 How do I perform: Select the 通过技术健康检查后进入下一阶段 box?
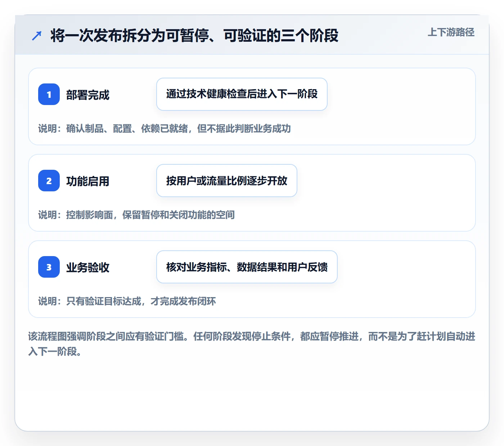tap(242, 94)
